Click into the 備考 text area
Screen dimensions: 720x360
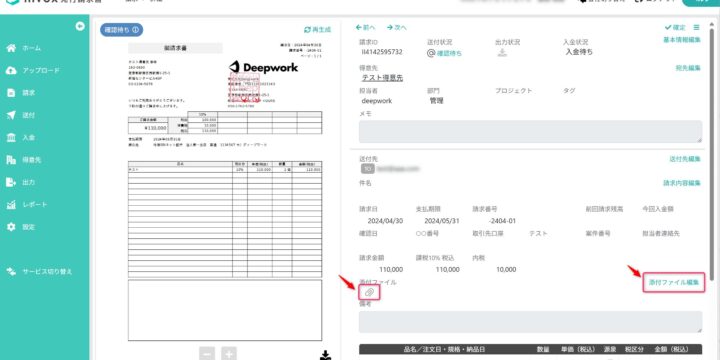(x=530, y=322)
